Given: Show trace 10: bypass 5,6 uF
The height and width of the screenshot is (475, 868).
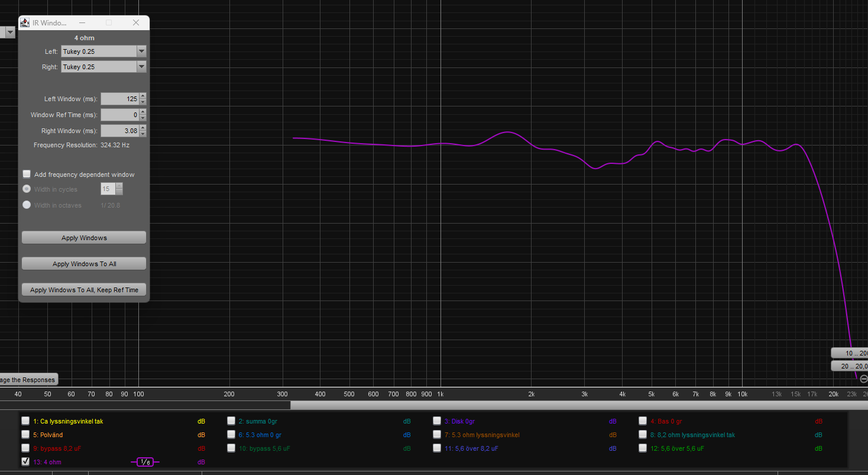Looking at the screenshot, I should tap(231, 448).
